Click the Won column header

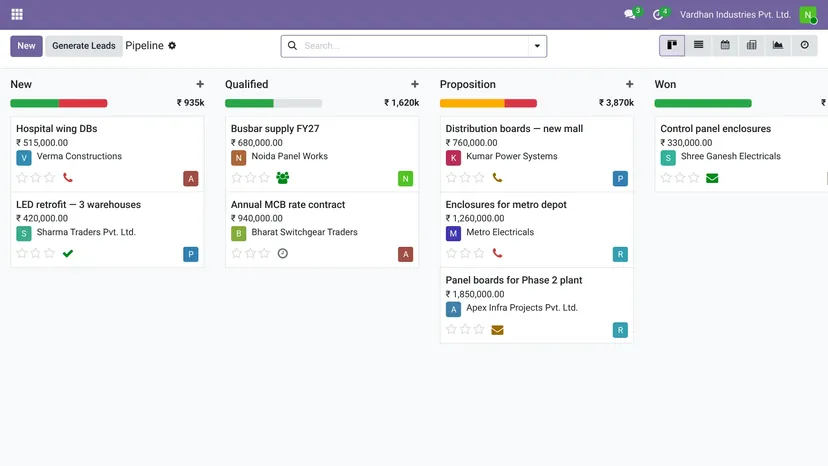665,84
